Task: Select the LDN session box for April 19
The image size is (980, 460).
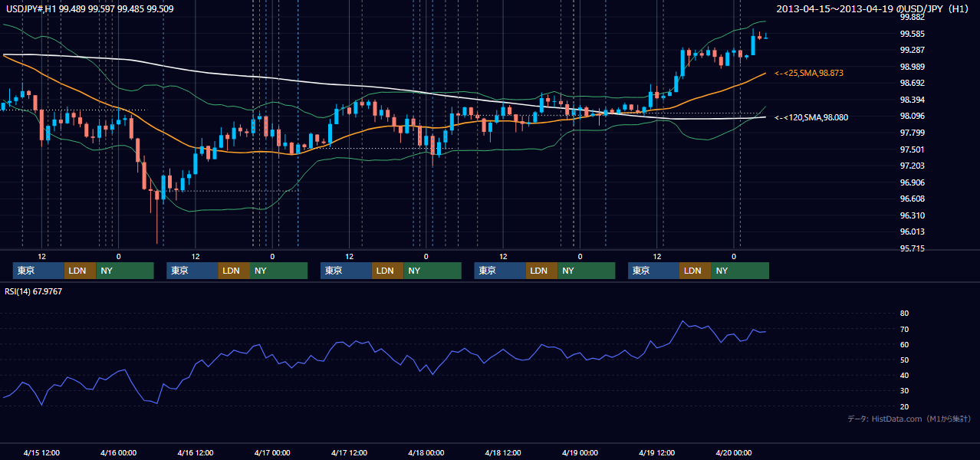Action: click(695, 271)
